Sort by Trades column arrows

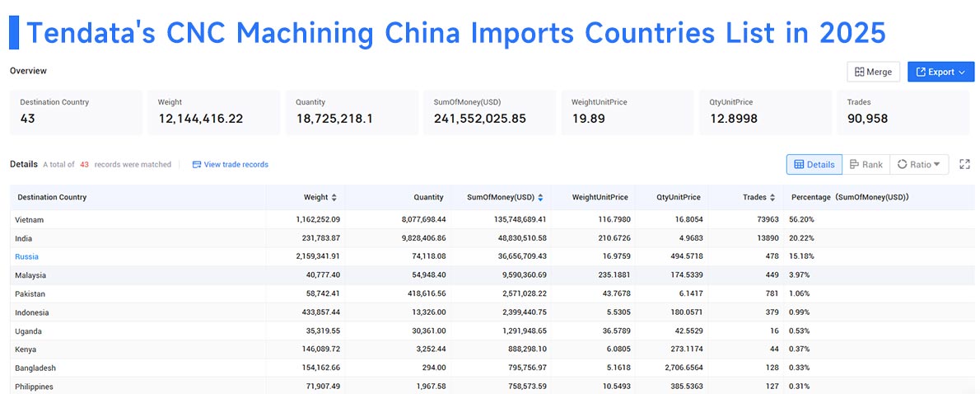[772, 197]
